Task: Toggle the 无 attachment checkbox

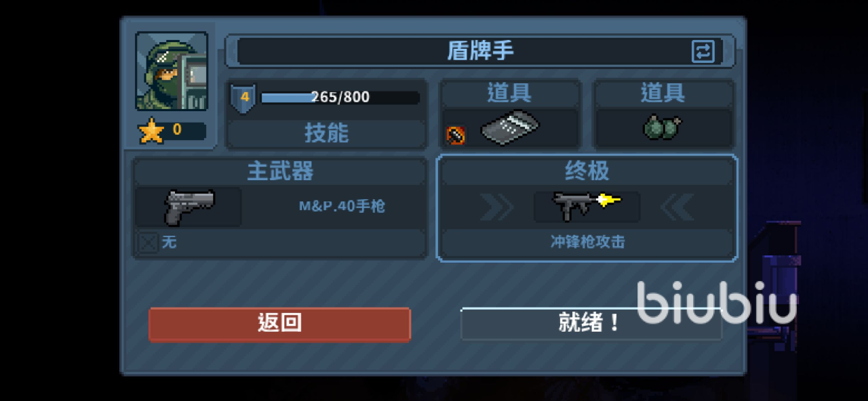Action: point(149,242)
